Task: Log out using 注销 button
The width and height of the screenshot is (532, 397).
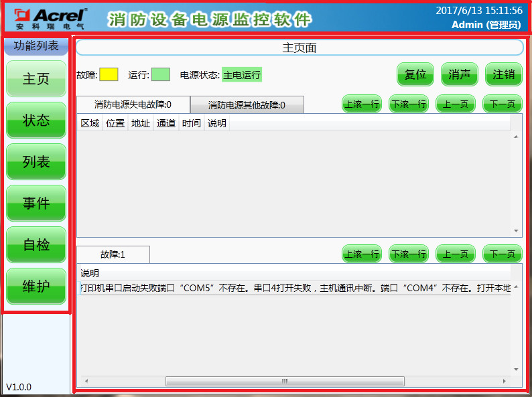Action: tap(503, 74)
